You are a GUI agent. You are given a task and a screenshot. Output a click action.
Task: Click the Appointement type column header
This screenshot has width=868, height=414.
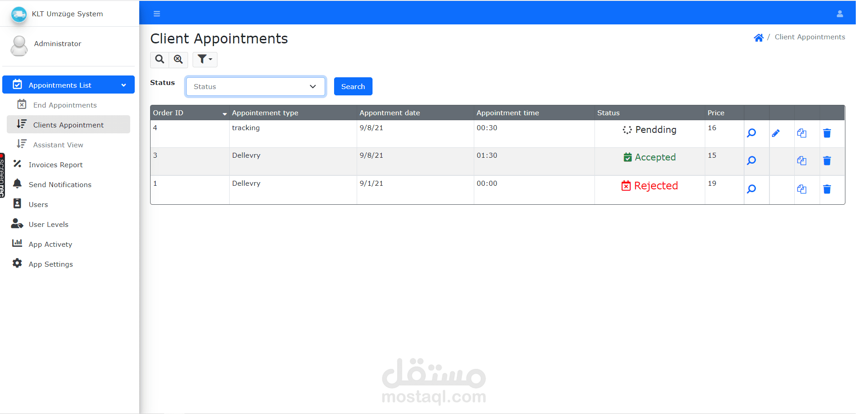tap(293, 113)
